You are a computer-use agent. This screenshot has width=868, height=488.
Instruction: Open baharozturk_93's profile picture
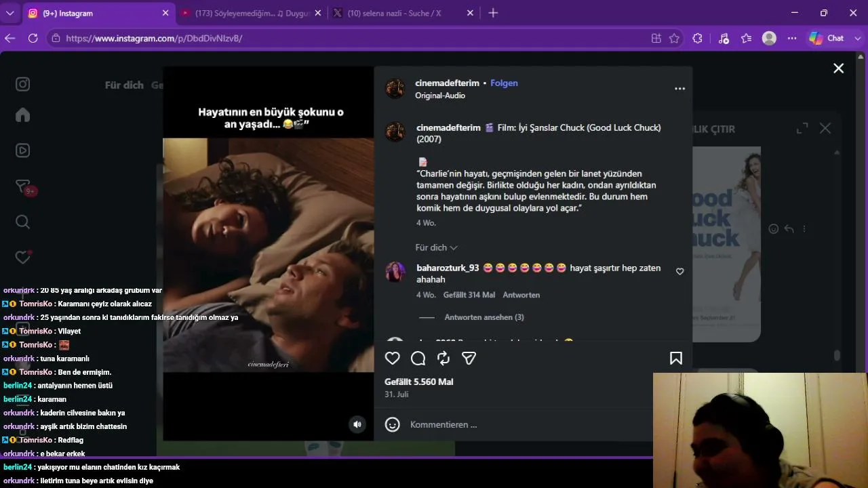395,272
